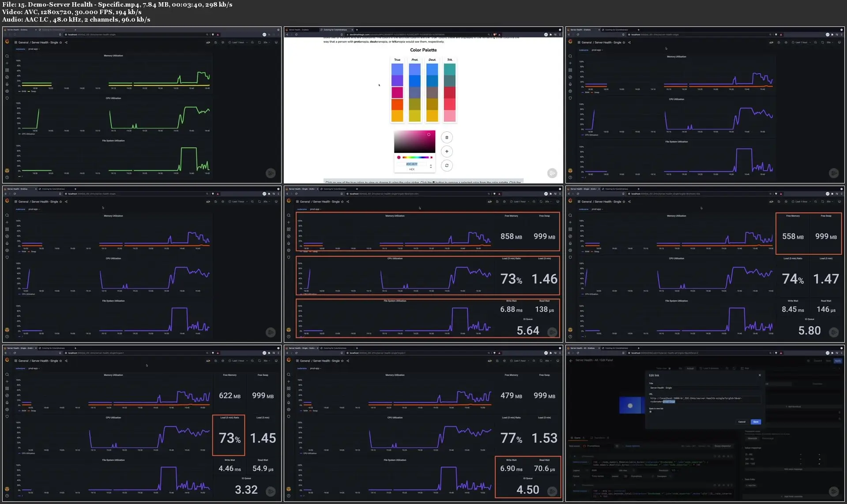Click the refresh dashboard icon in green-graph frame
This screenshot has width=847, height=504.
pyautogui.click(x=260, y=42)
